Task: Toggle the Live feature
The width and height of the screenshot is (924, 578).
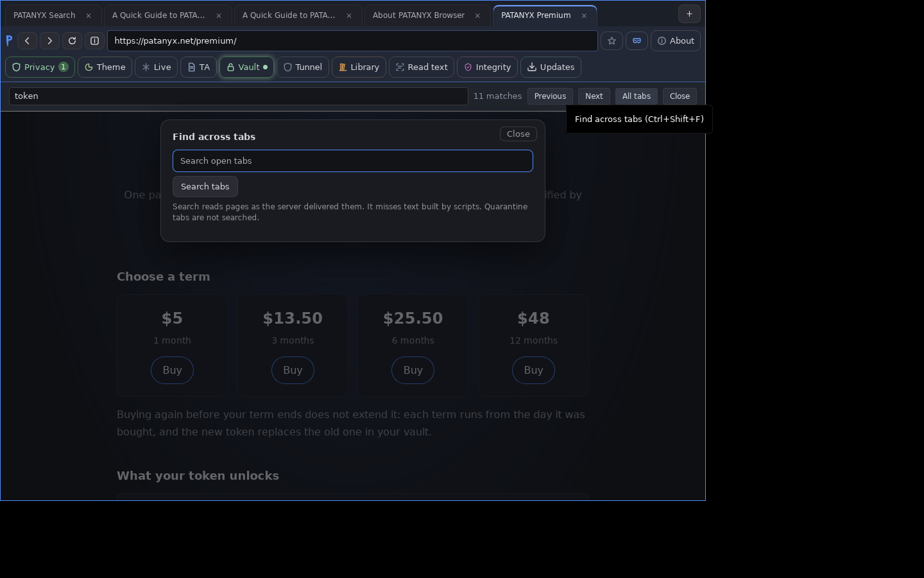Action: point(156,67)
